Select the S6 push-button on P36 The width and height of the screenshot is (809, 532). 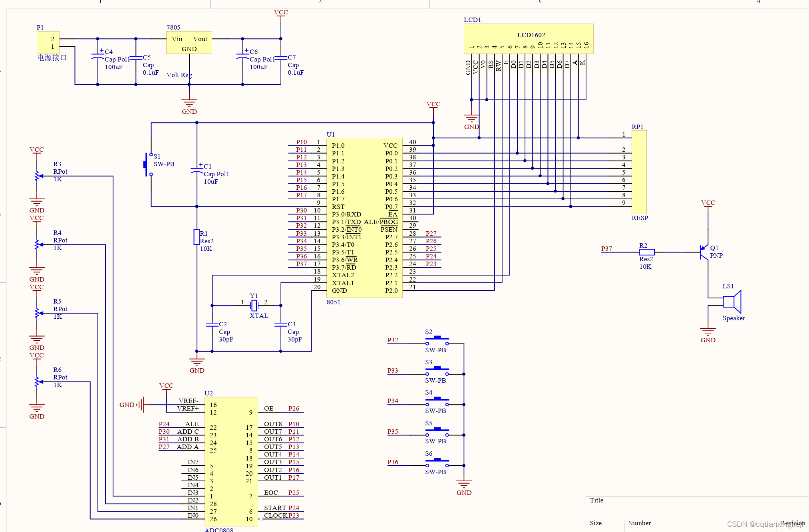click(x=437, y=463)
